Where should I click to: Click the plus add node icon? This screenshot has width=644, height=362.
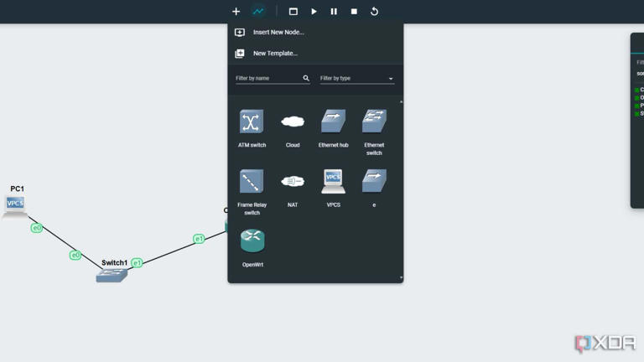236,12
